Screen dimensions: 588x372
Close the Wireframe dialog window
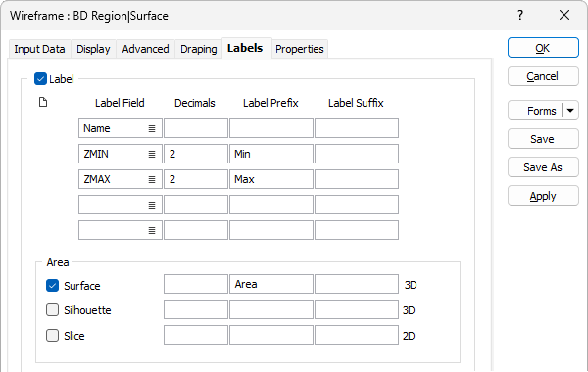pos(564,15)
